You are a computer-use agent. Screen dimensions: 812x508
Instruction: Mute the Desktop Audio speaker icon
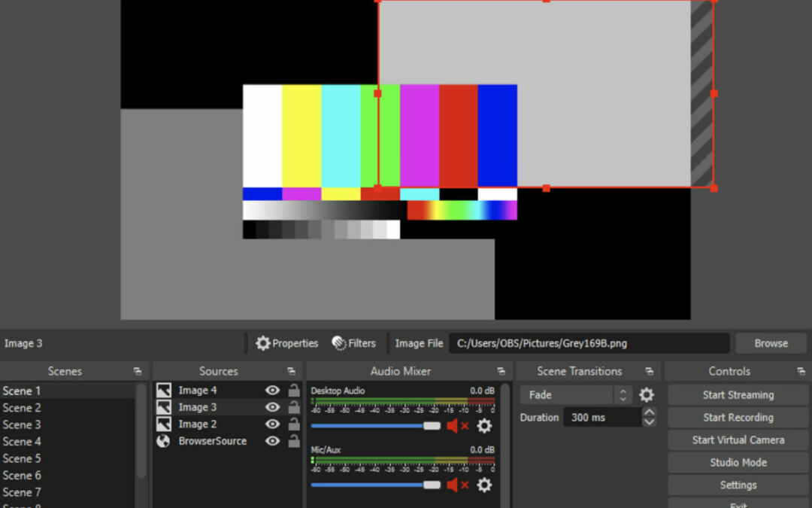453,426
